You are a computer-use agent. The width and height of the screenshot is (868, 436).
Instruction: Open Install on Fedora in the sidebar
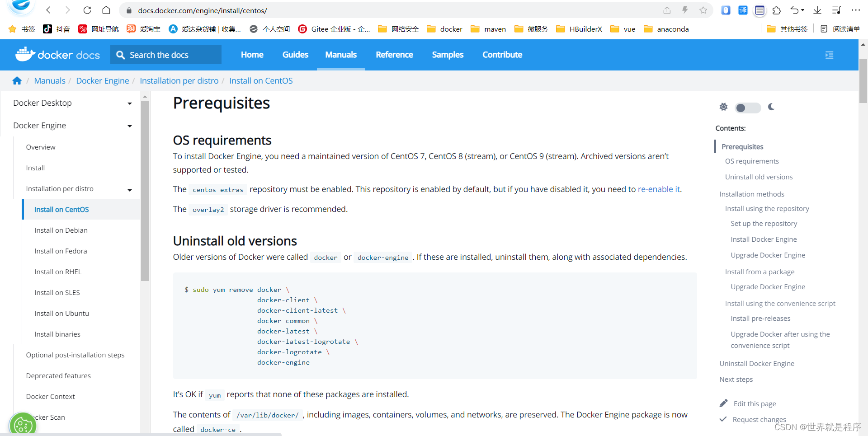point(61,251)
